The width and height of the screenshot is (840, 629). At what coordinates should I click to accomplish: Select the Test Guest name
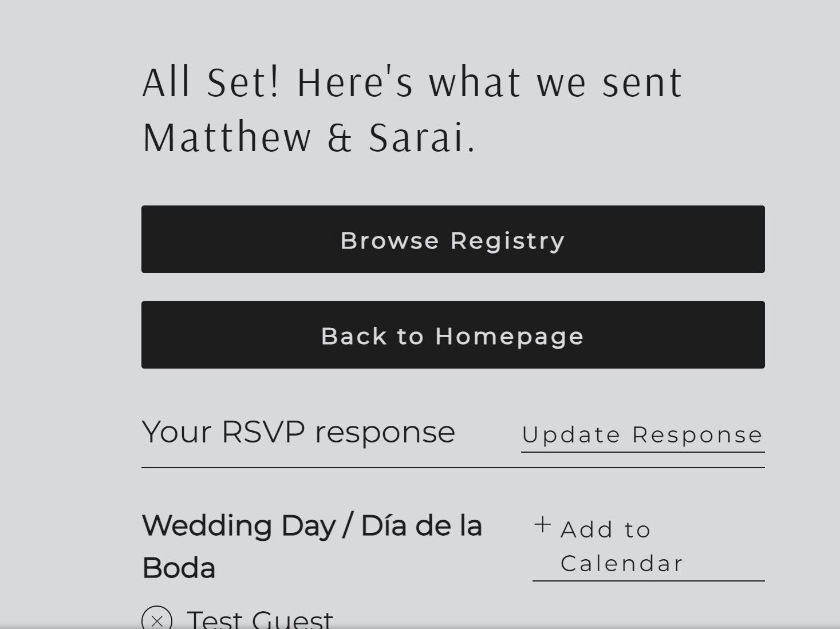[260, 620]
